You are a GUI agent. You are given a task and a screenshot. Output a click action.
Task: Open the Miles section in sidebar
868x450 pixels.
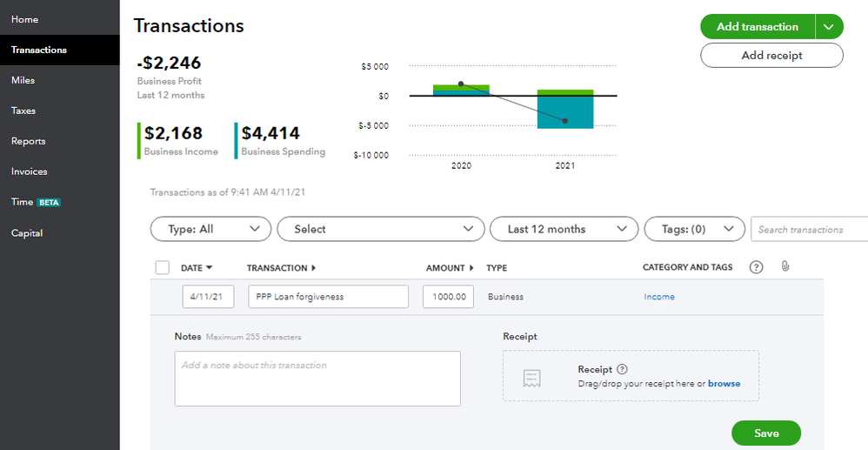23,80
